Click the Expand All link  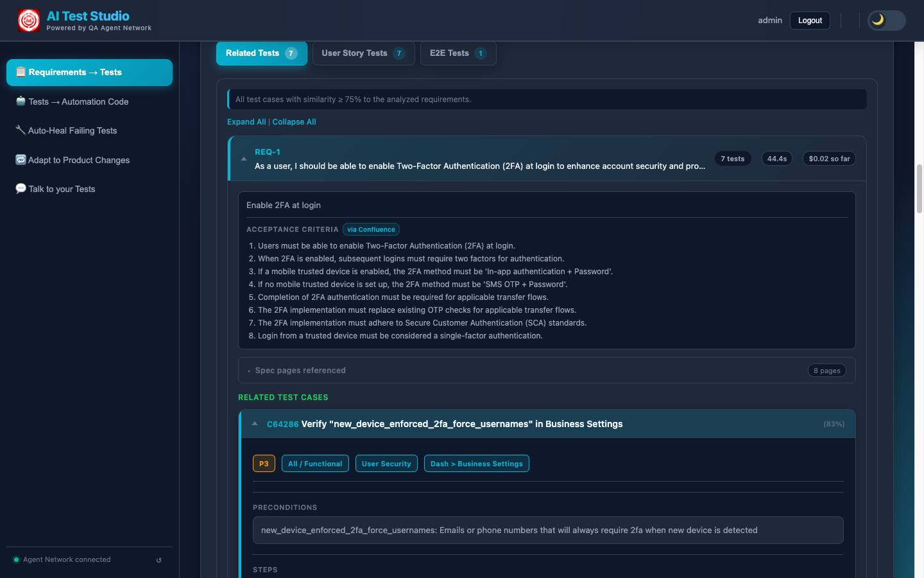coord(246,122)
